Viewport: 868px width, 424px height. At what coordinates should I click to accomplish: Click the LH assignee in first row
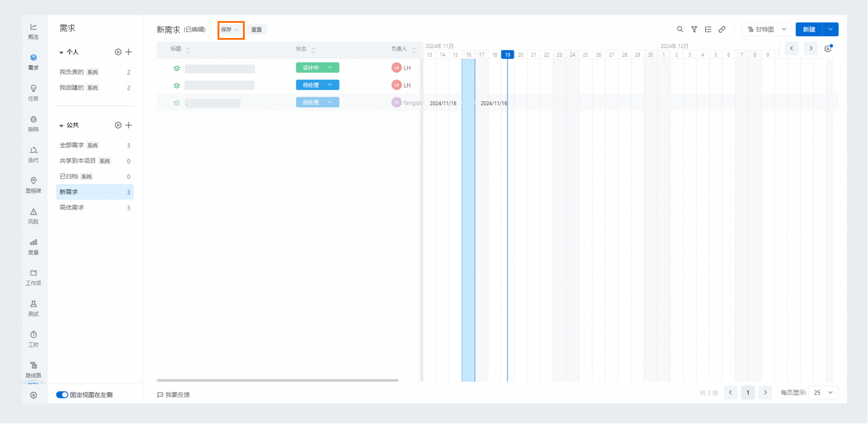coord(401,68)
